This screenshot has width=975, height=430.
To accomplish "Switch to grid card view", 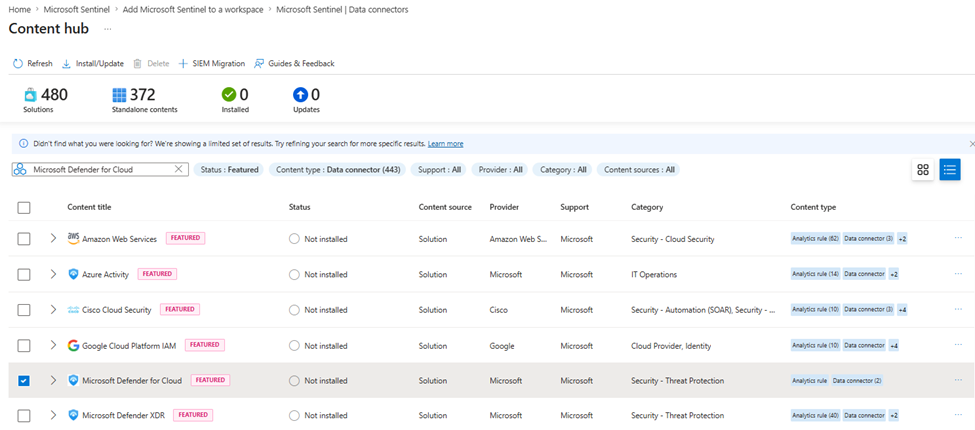I will tap(923, 170).
